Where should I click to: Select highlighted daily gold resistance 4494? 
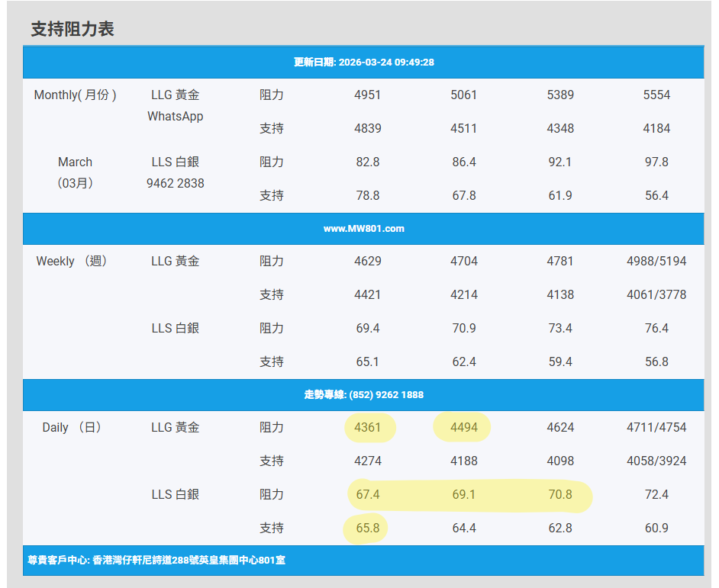[464, 428]
